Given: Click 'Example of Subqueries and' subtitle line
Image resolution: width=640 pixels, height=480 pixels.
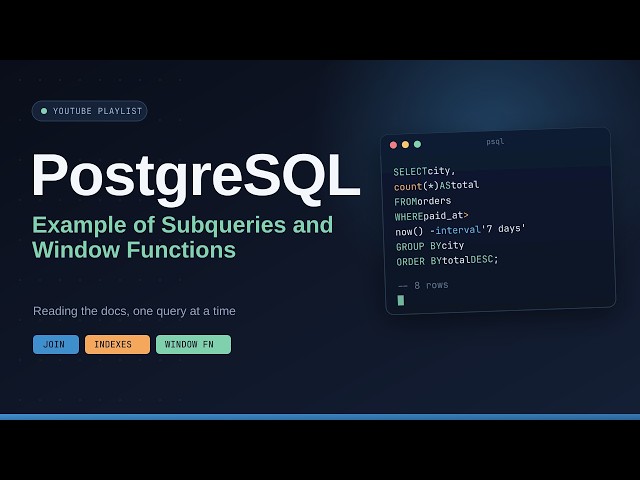Looking at the screenshot, I should [182, 225].
